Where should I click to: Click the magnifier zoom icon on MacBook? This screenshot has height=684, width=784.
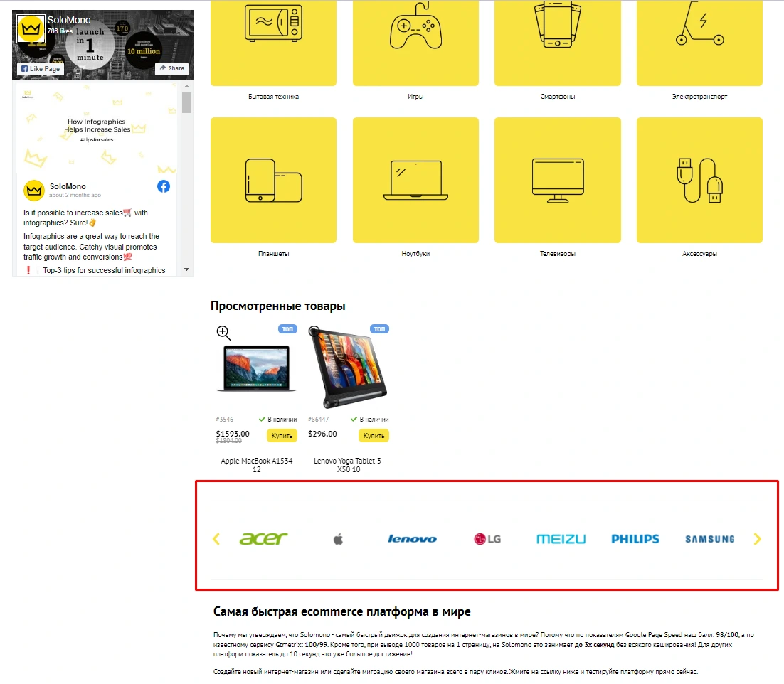tap(223, 332)
